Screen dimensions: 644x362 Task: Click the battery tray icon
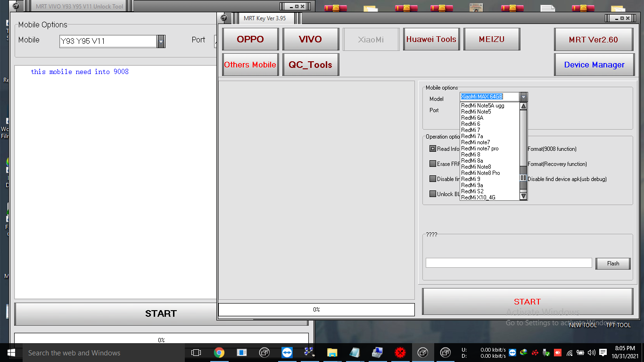[x=580, y=353]
